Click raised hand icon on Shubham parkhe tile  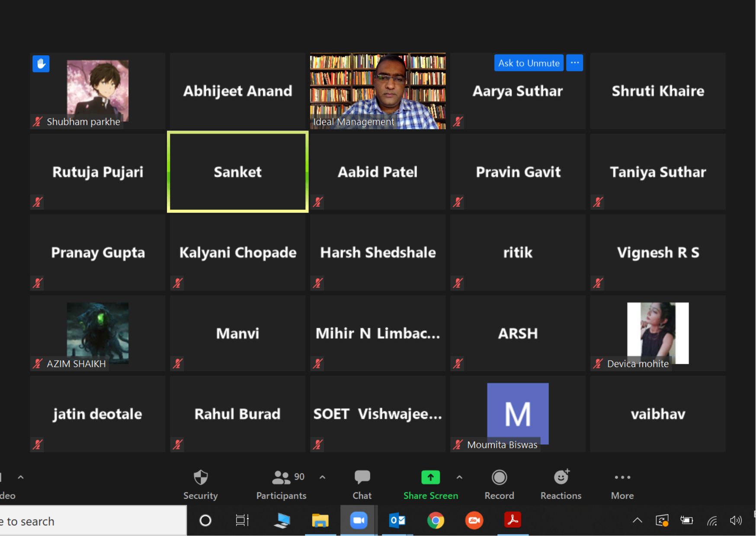pyautogui.click(x=41, y=64)
